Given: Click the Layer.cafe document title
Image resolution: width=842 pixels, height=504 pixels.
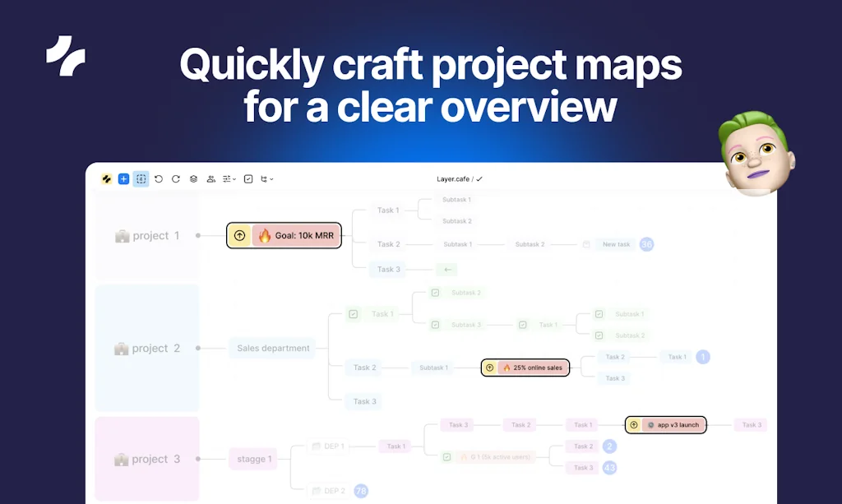Looking at the screenshot, I should pos(453,178).
